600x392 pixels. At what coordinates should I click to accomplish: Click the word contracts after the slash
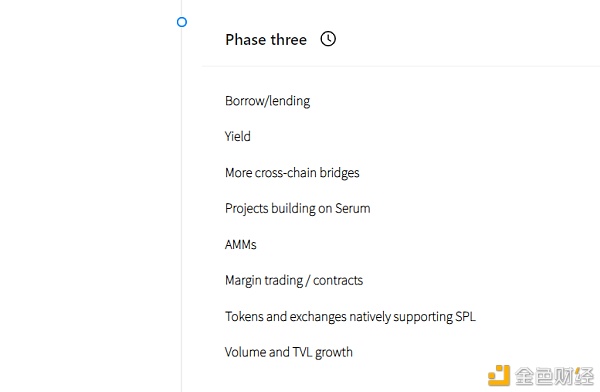point(338,280)
